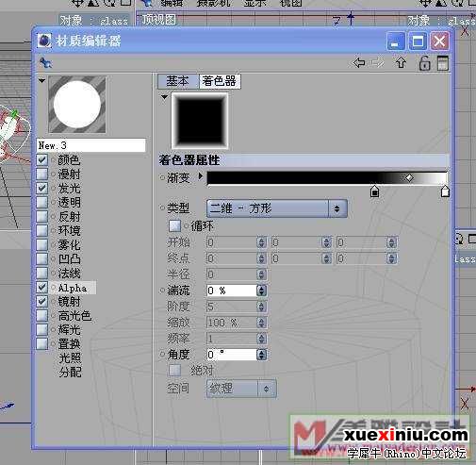
Task: Collapse the shader preview triangle
Action: point(164,97)
